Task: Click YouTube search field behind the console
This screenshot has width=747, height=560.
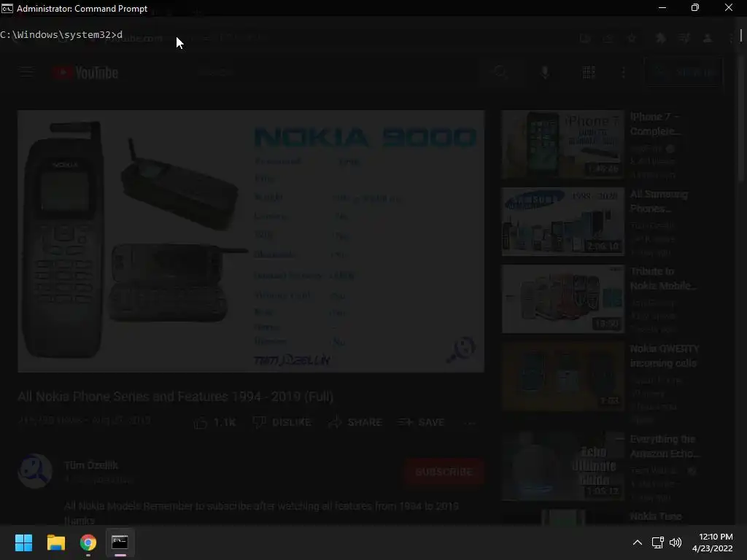Action: tap(336, 72)
